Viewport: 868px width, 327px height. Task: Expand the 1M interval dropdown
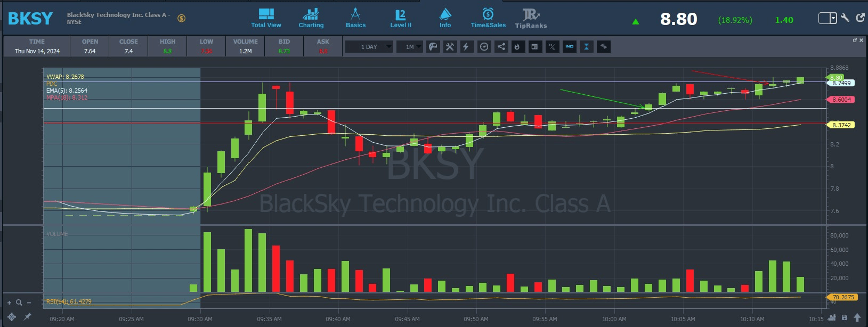coord(410,47)
